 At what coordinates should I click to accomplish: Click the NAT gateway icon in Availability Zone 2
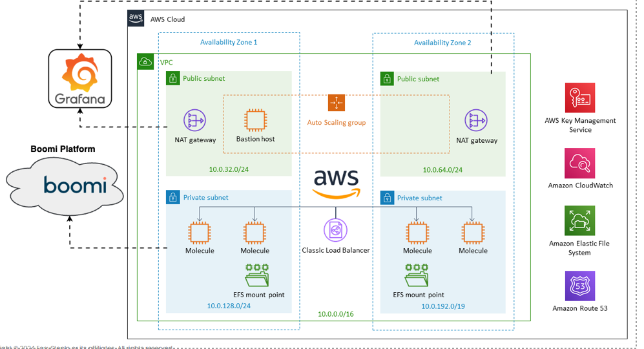476,120
